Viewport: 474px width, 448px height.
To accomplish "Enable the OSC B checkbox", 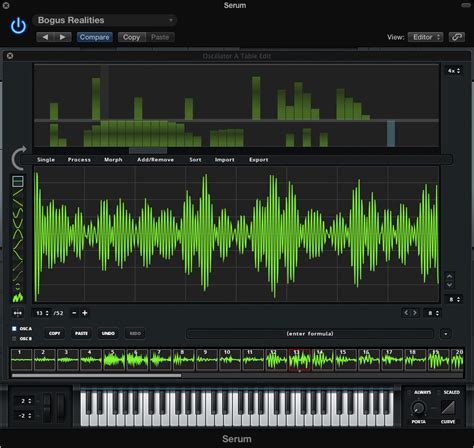I will (x=14, y=339).
